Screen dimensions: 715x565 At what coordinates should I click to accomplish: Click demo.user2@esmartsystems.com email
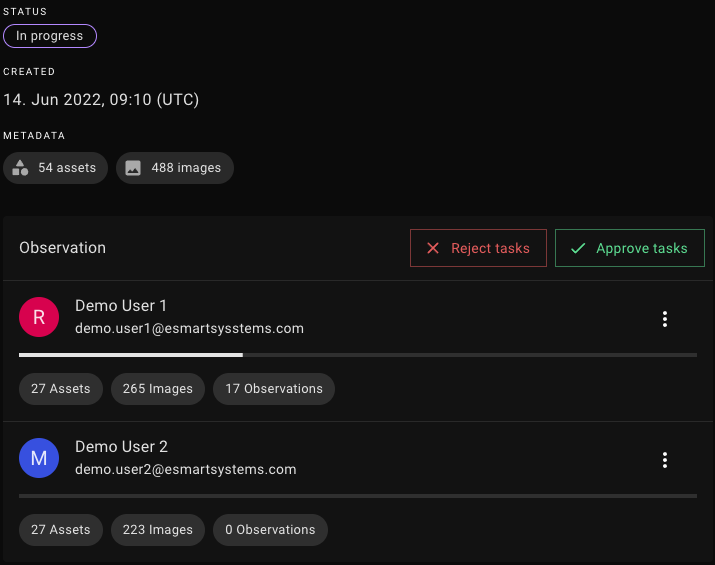tap(185, 469)
